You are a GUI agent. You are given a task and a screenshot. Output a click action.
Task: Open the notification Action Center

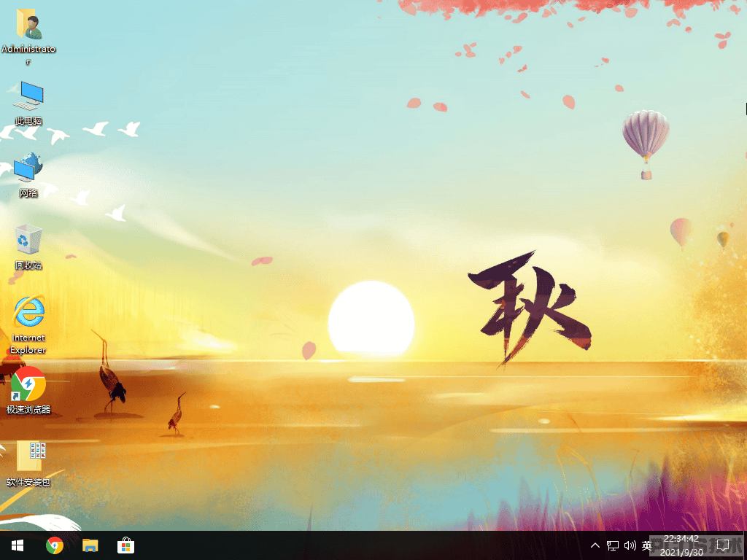point(723,545)
